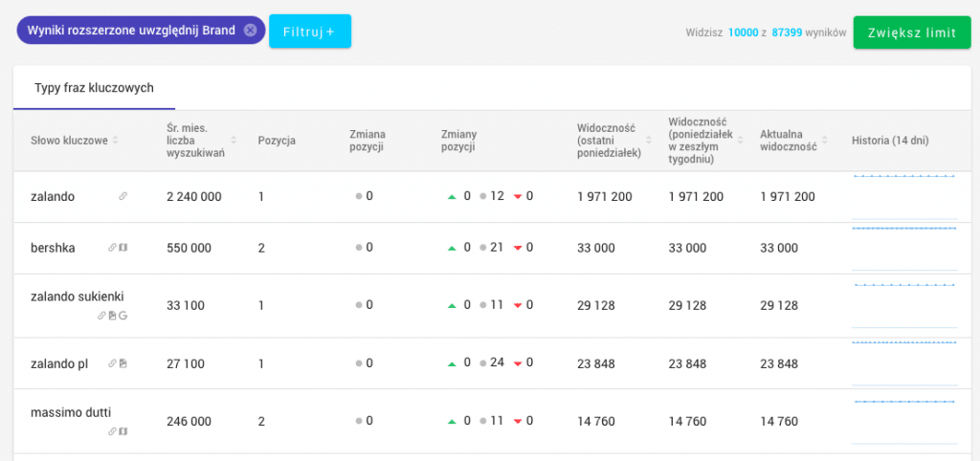Click the 'Filtruj +' button
Viewport: 980px width, 461px height.
[310, 32]
